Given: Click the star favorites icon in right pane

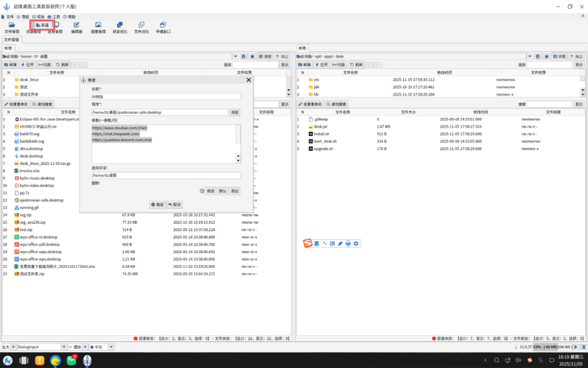Looking at the screenshot, I should coord(547,56).
